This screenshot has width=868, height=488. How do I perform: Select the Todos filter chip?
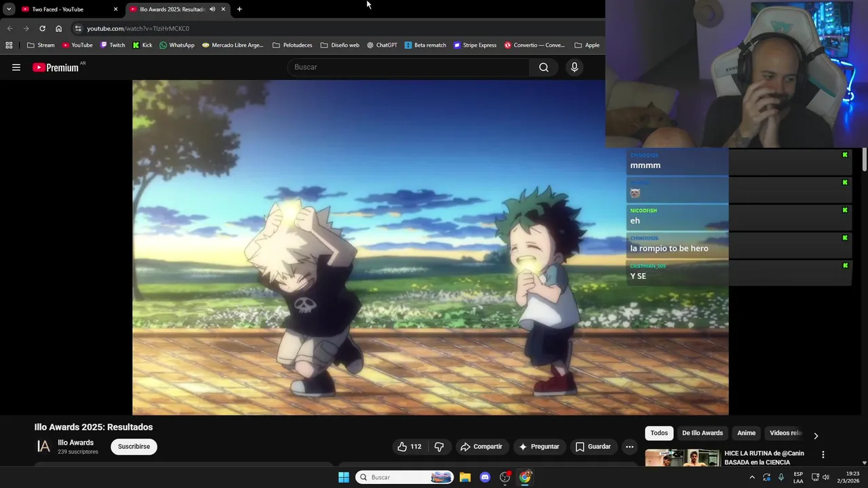(x=659, y=433)
